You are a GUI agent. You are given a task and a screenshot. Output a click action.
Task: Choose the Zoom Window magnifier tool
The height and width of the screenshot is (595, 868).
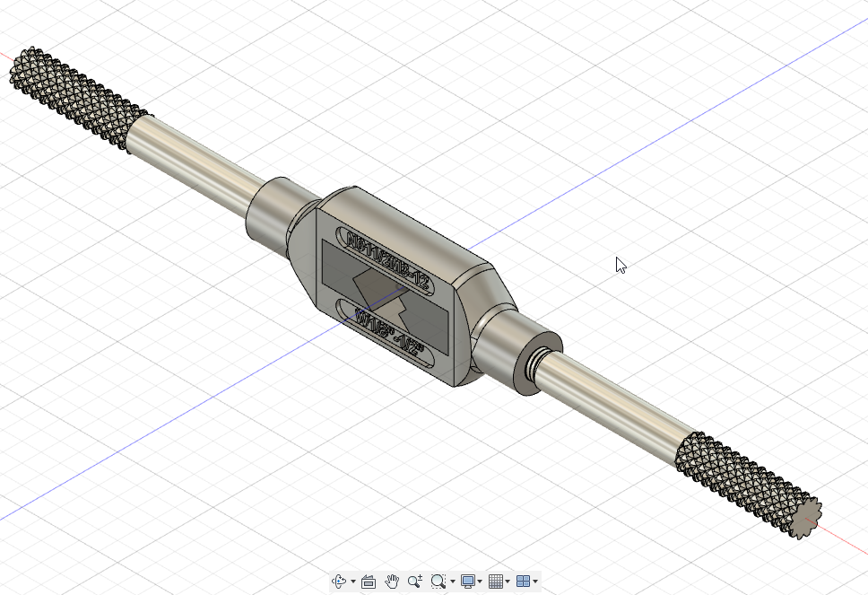438,582
